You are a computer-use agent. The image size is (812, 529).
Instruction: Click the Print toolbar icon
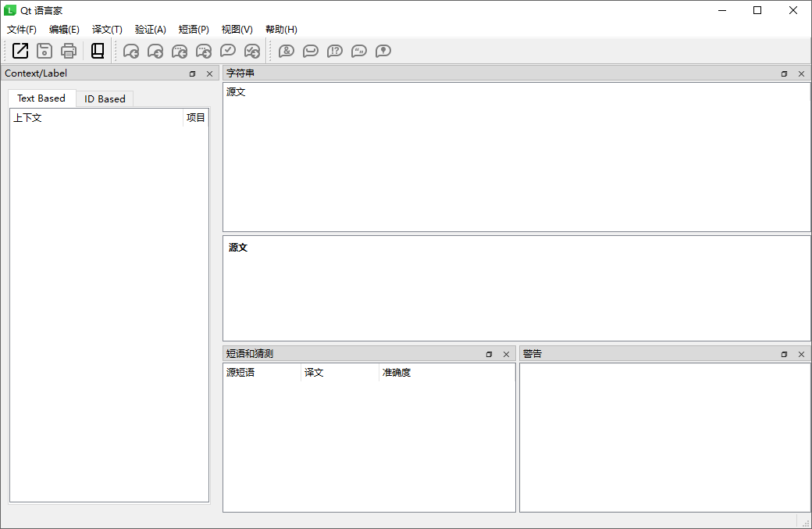[x=69, y=51]
